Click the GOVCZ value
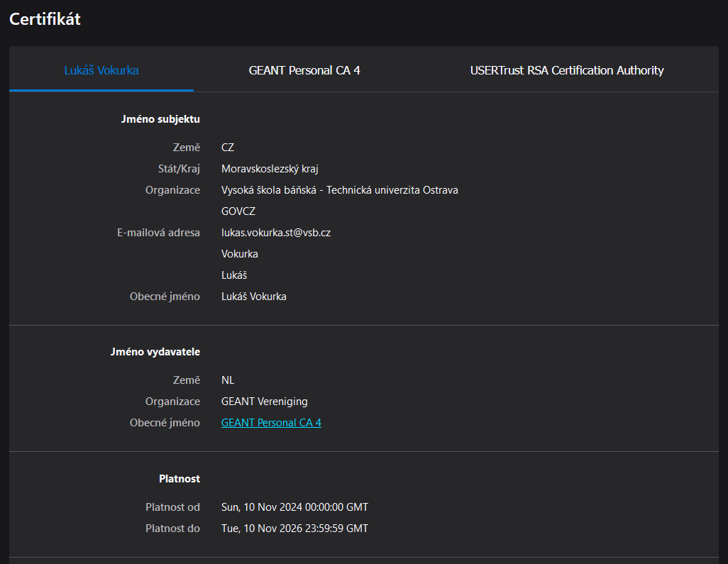This screenshot has width=728, height=564. 238,211
